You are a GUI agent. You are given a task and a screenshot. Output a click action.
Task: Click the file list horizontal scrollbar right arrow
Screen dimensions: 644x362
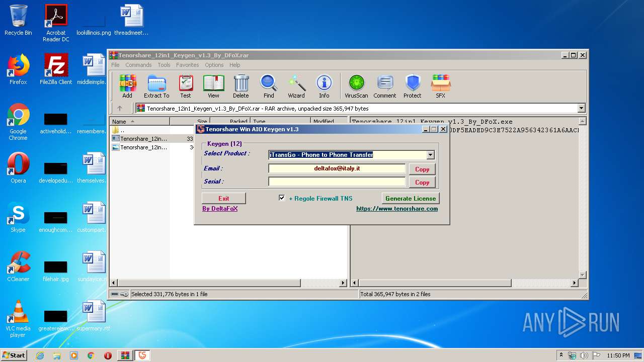(343, 283)
